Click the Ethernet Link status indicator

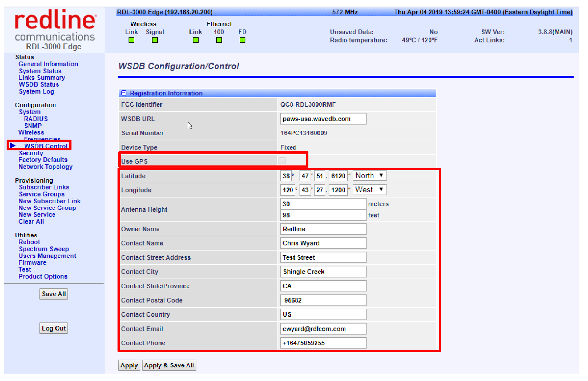(x=196, y=40)
